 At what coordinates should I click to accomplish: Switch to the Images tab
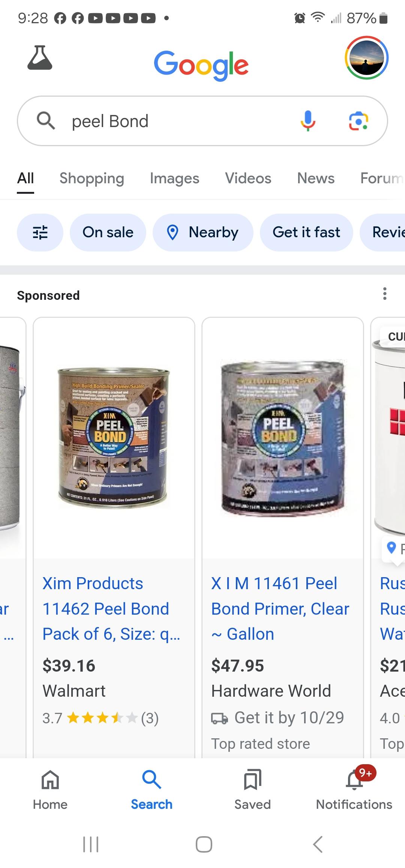[175, 178]
